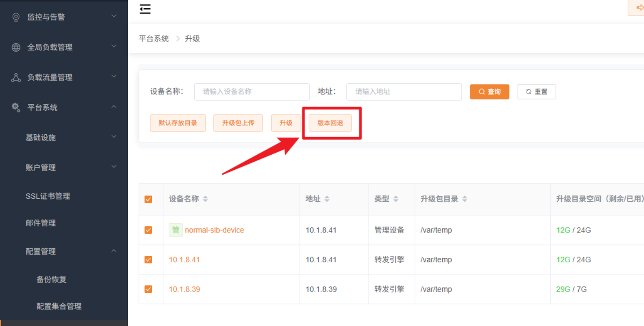Expand the 基础设施 submenu chevron

click(114, 136)
